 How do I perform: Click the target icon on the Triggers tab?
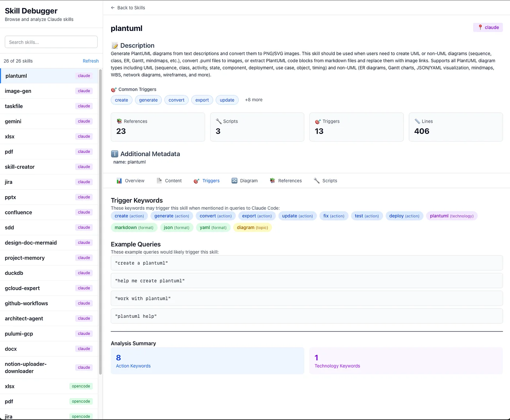pos(196,180)
